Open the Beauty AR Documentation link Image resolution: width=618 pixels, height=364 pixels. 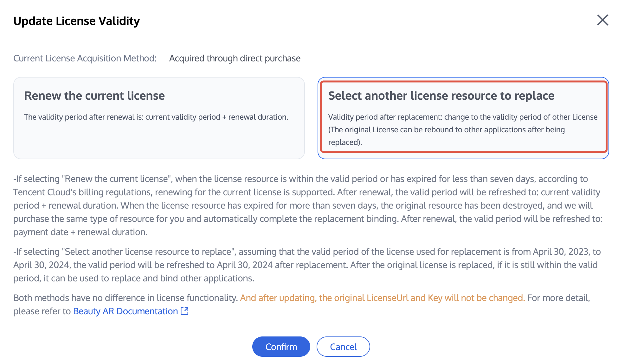pyautogui.click(x=126, y=311)
